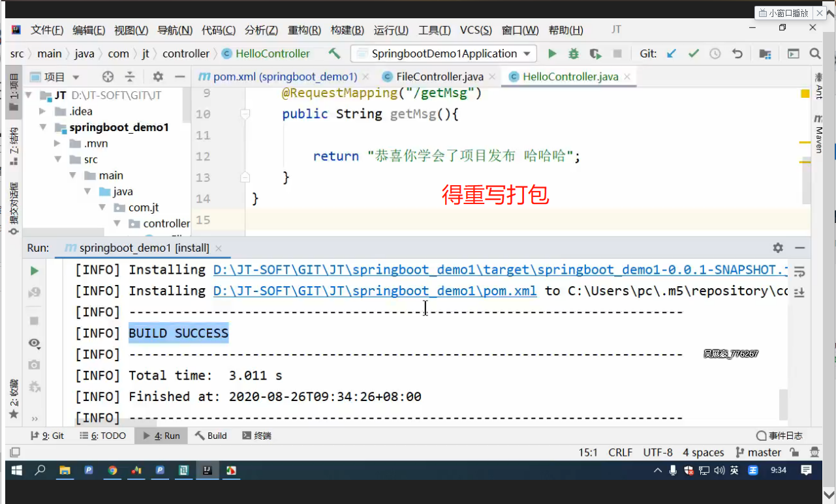
Task: Open Chrome from the taskbar
Action: click(112, 470)
